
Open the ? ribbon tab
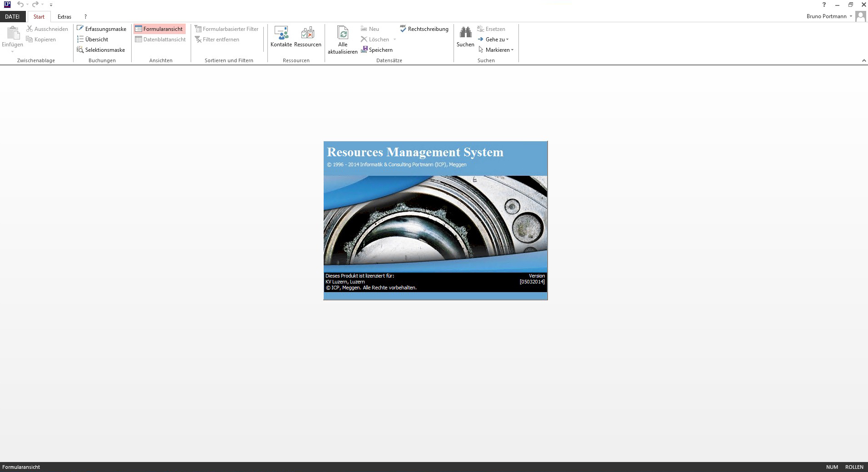85,16
